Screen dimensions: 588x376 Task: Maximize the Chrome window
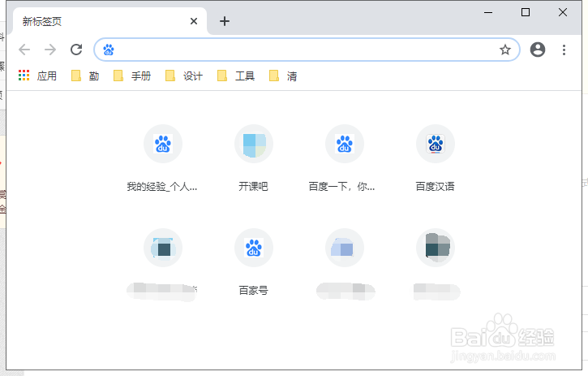(x=526, y=12)
